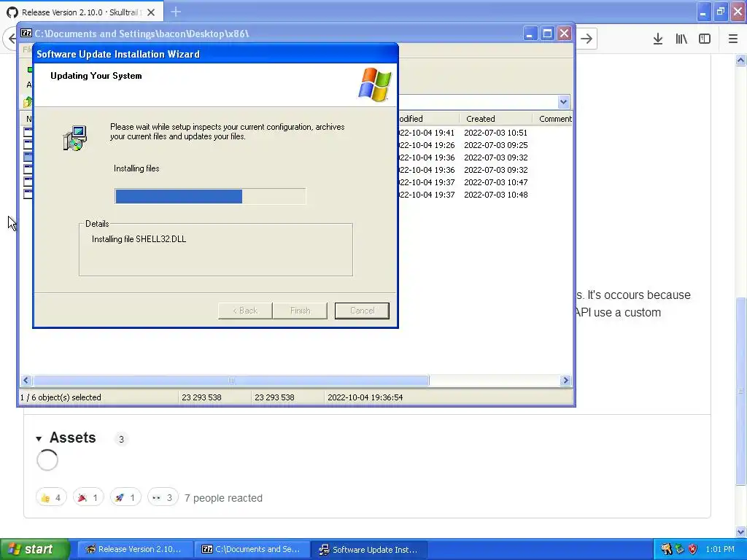Click the red shield tray icon
This screenshot has width=747, height=560.
[693, 549]
